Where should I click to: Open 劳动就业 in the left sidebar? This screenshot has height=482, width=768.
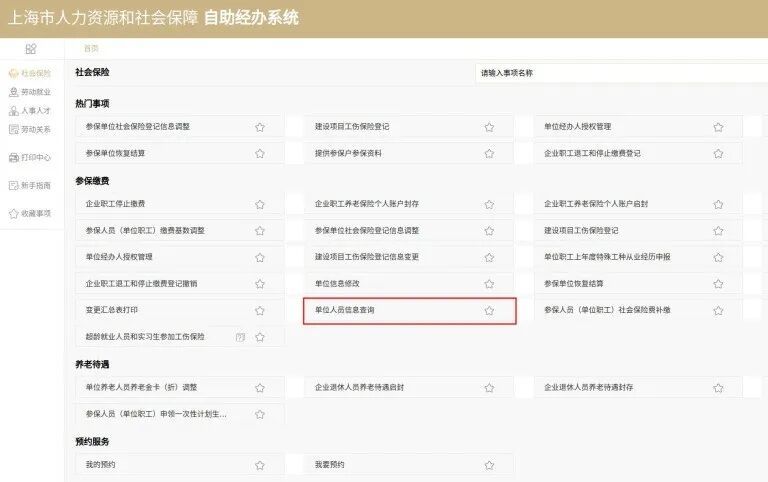(x=30, y=92)
